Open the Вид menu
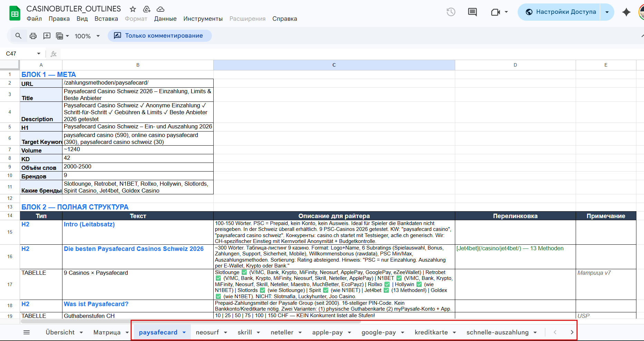 pos(82,19)
